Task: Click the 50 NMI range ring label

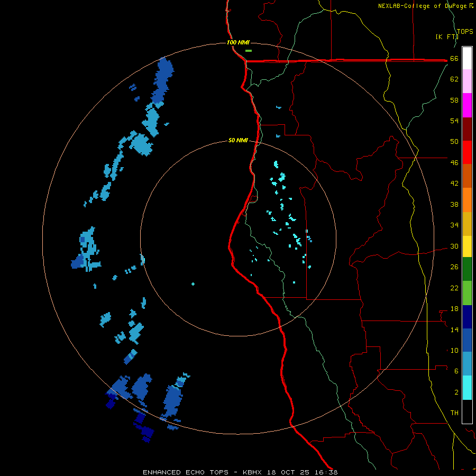Action: (x=238, y=140)
